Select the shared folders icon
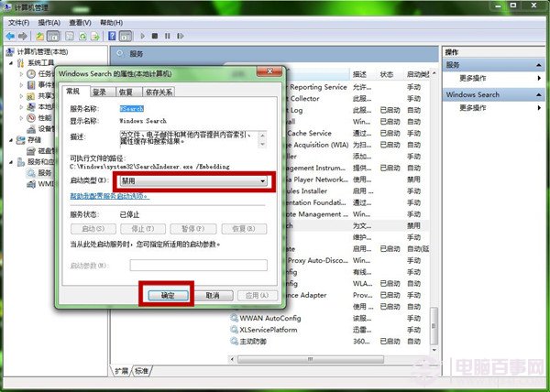Screen dimensions: 550x392 (x=31, y=96)
